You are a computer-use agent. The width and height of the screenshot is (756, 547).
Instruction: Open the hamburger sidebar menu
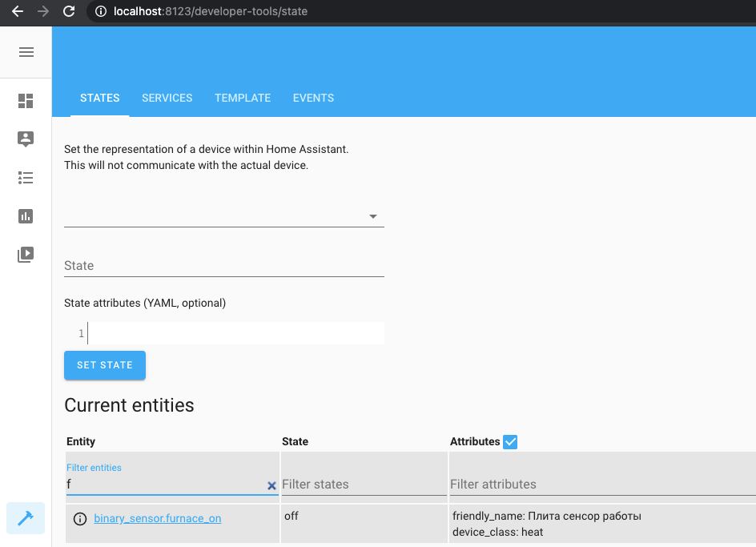pos(26,53)
